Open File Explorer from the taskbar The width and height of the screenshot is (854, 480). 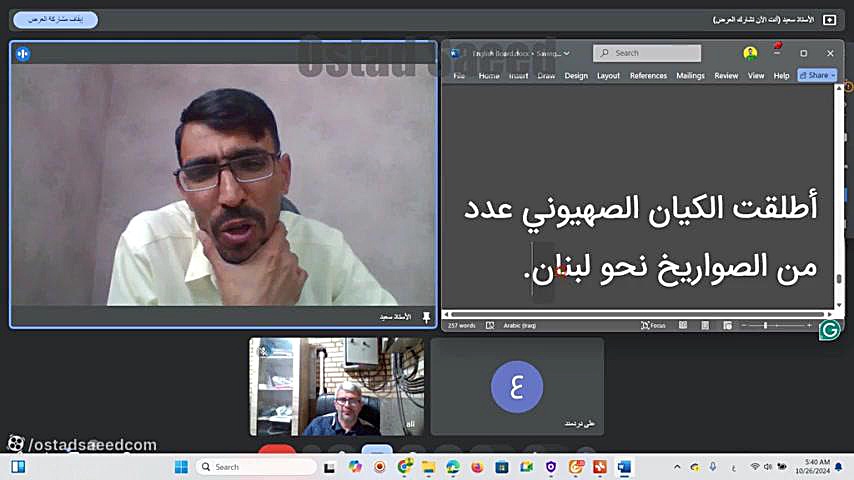429,467
